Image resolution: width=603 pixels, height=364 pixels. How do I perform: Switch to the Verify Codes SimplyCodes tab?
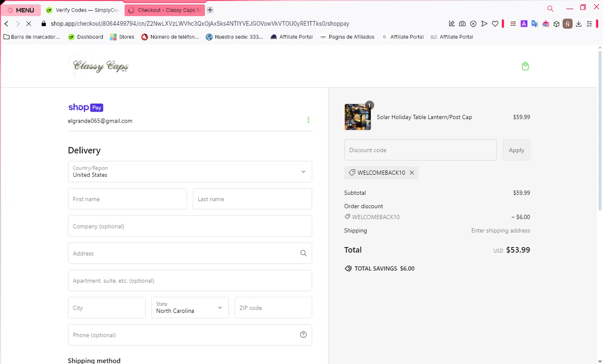point(82,10)
